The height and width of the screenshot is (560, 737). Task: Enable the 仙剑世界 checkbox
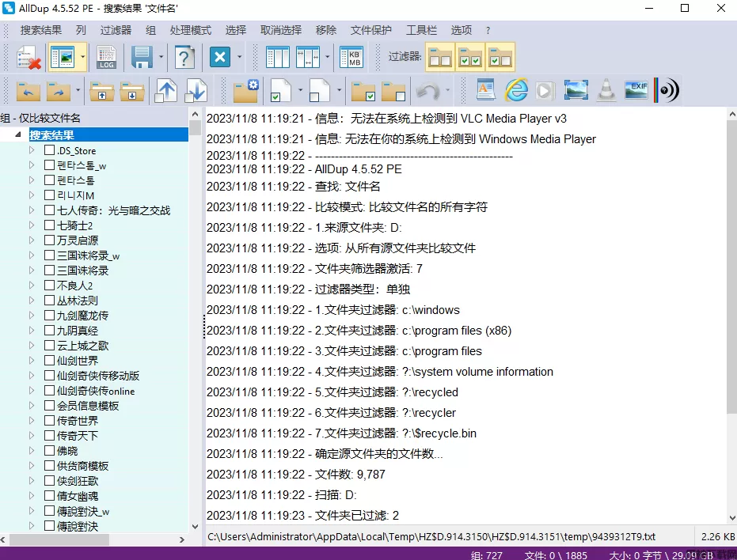(50, 361)
